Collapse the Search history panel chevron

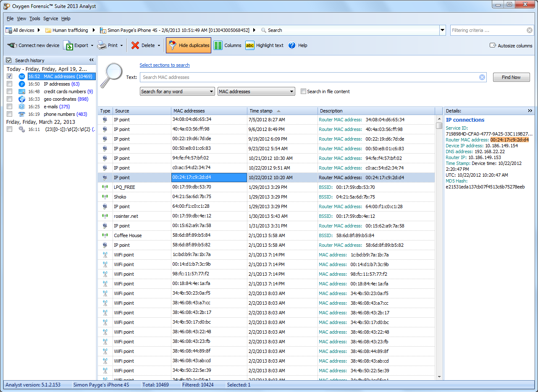pyautogui.click(x=92, y=60)
